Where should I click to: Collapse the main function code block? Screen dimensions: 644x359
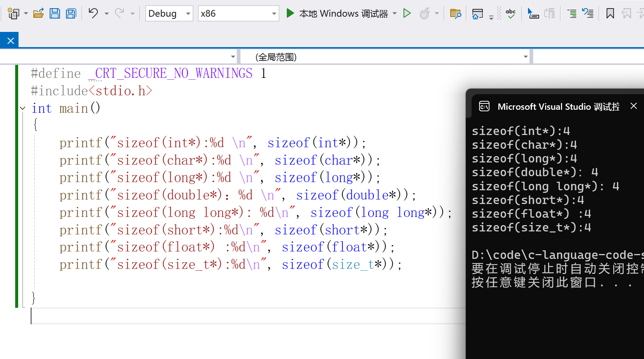click(23, 108)
